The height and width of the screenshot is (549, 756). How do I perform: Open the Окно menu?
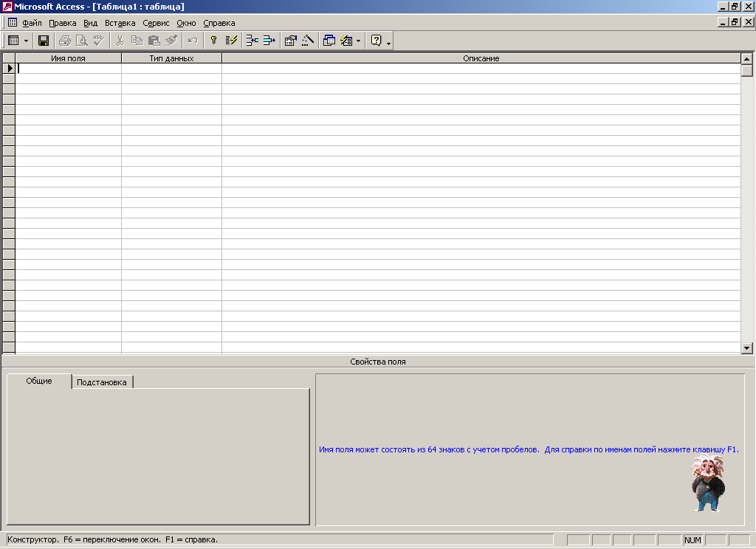pos(186,23)
